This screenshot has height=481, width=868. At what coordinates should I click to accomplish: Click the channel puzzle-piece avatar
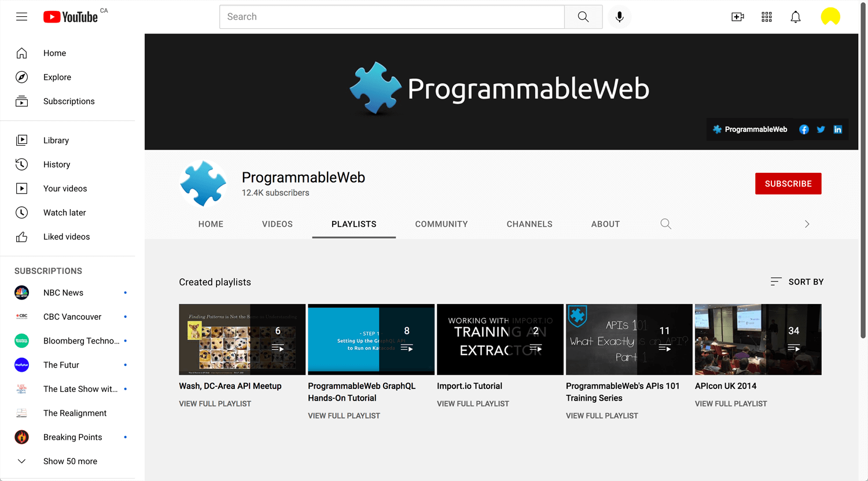pos(203,184)
